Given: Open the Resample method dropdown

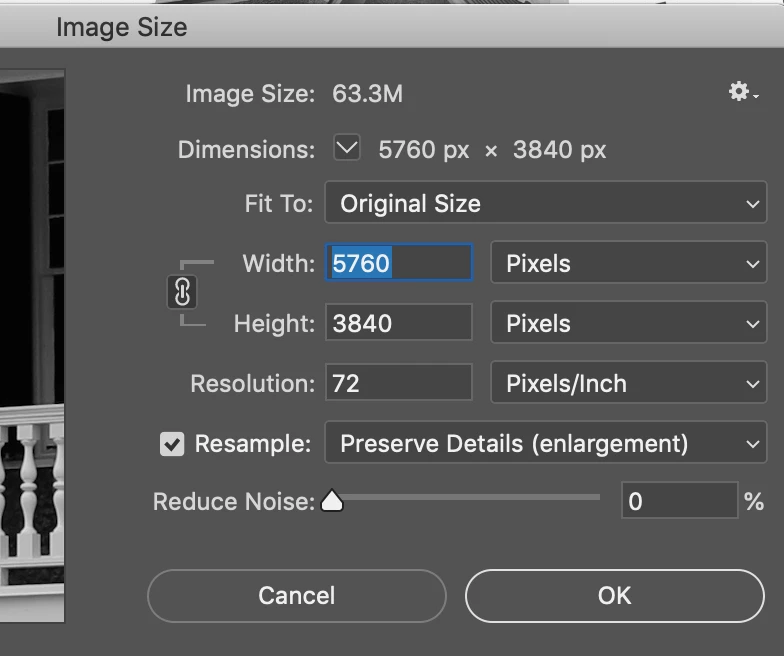Looking at the screenshot, I should (x=545, y=444).
